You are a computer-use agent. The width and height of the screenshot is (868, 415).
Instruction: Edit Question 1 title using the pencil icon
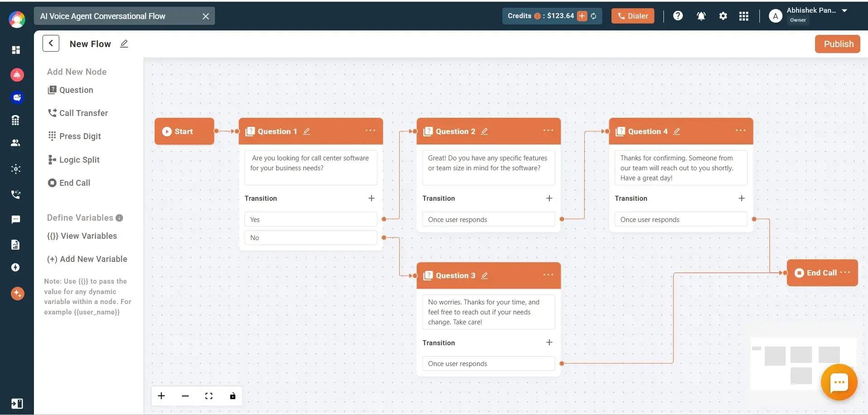[307, 131]
